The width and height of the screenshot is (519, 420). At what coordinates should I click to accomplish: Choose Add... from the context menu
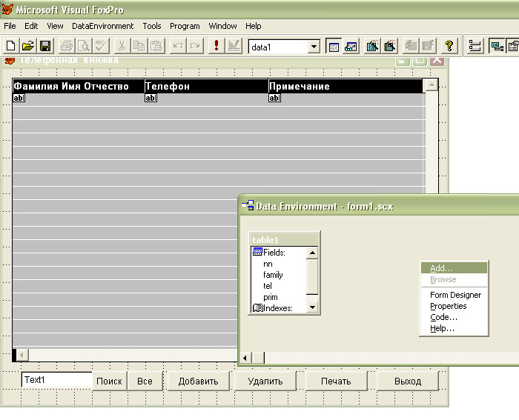(x=442, y=268)
